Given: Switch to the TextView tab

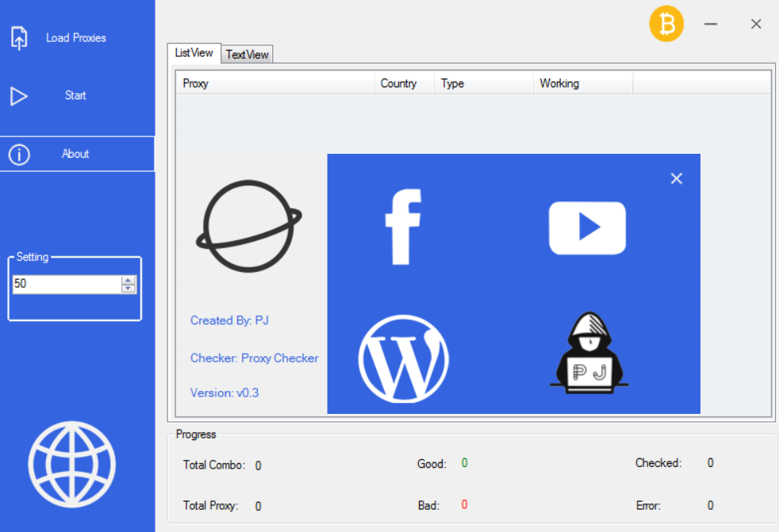Looking at the screenshot, I should [x=247, y=55].
